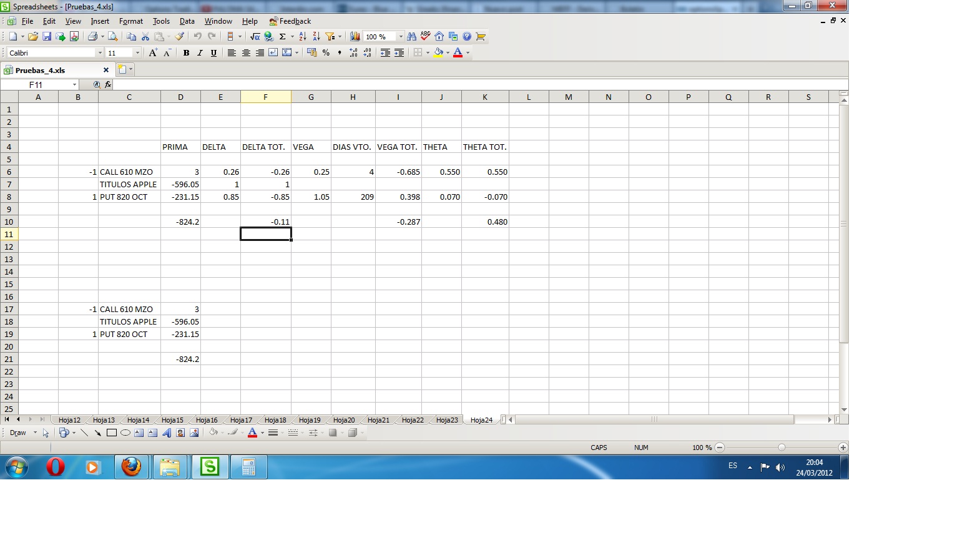Expand the Name Box dropdown showing F11
Viewport: 980px width, 553px height.
click(75, 85)
